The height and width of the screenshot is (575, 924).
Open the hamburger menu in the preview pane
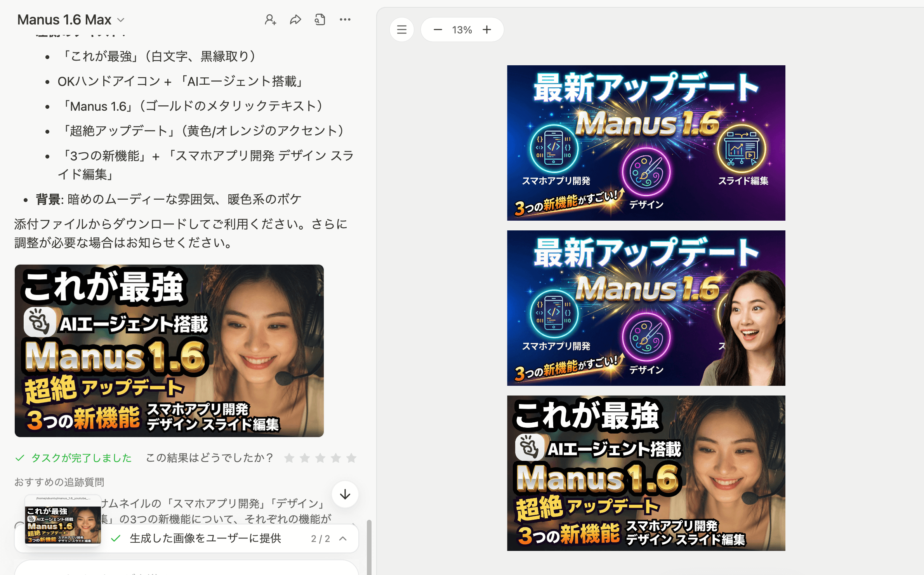[402, 30]
